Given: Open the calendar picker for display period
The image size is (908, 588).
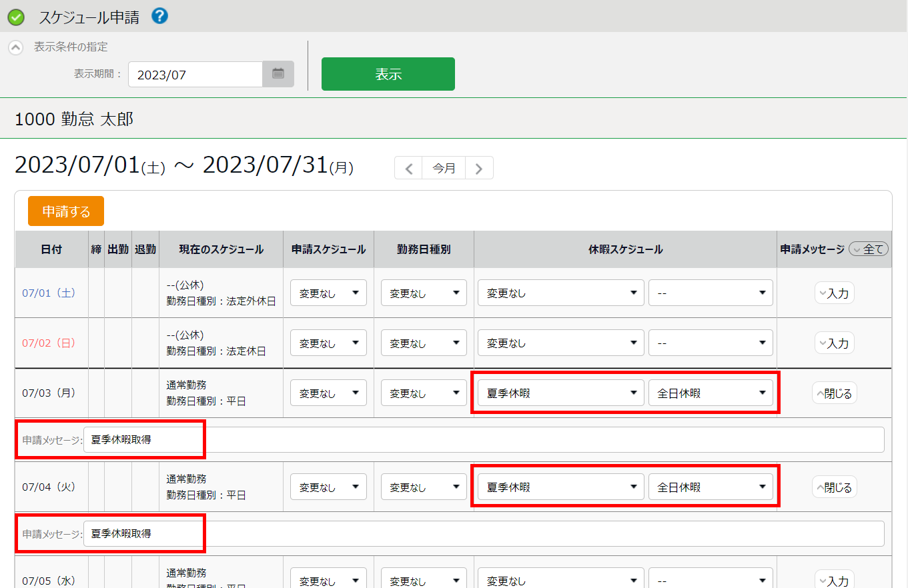Looking at the screenshot, I should (278, 74).
